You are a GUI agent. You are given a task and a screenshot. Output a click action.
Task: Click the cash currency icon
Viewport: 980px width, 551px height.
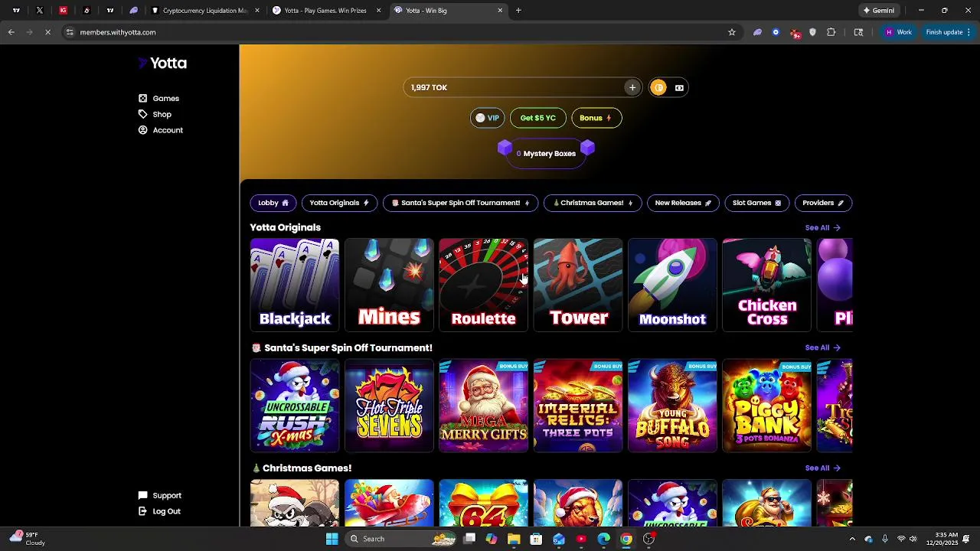[679, 87]
